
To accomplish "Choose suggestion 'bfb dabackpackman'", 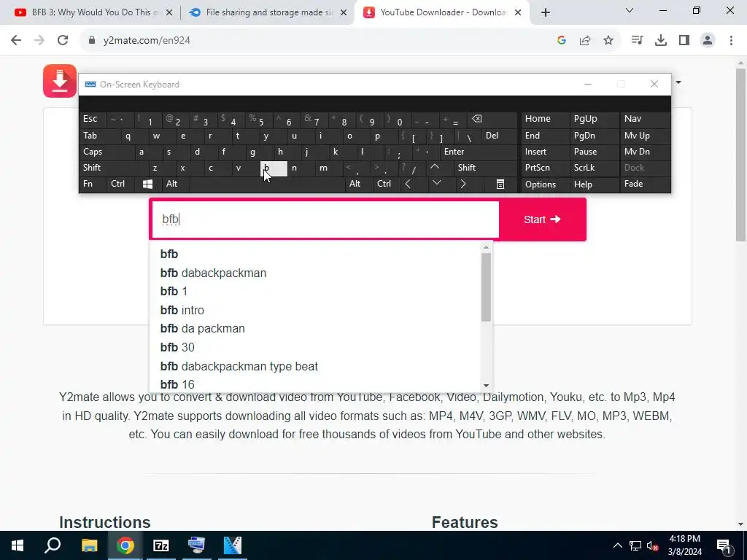I will (x=214, y=273).
